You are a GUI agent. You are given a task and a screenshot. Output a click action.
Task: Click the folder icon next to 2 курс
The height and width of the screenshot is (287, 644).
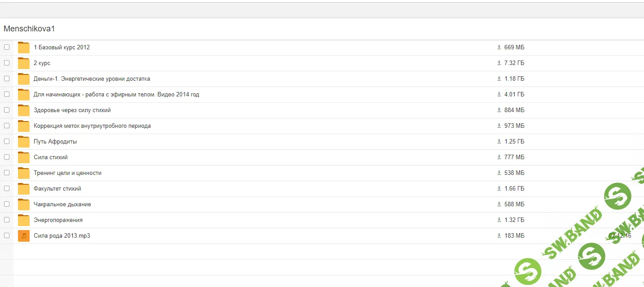pos(23,63)
